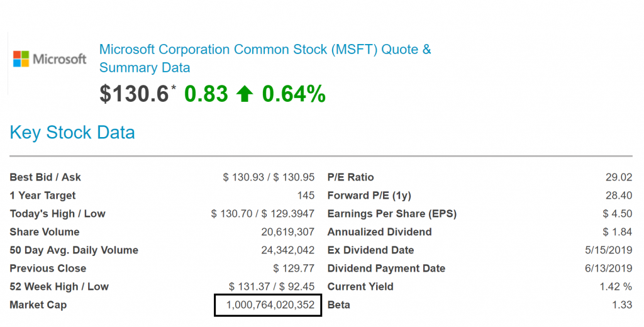The height and width of the screenshot is (327, 644).
Task: Click the 0.64% percent change value
Action: pos(294,94)
